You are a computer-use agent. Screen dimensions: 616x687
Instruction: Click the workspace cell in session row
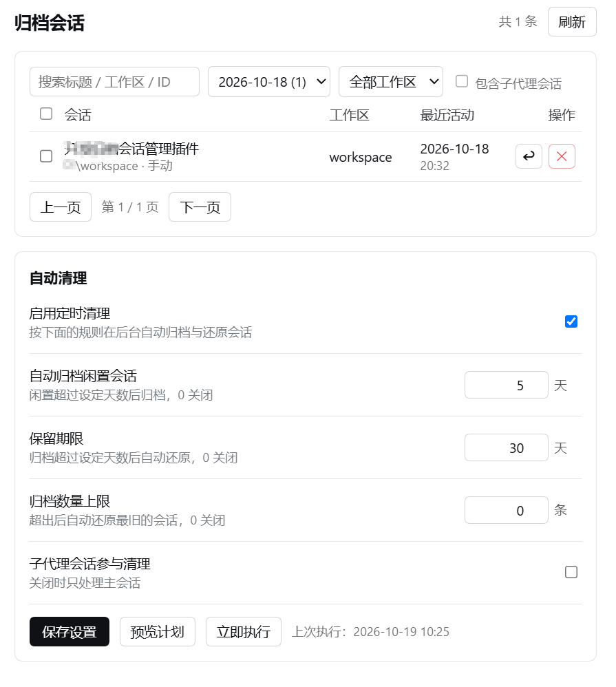pyautogui.click(x=361, y=157)
